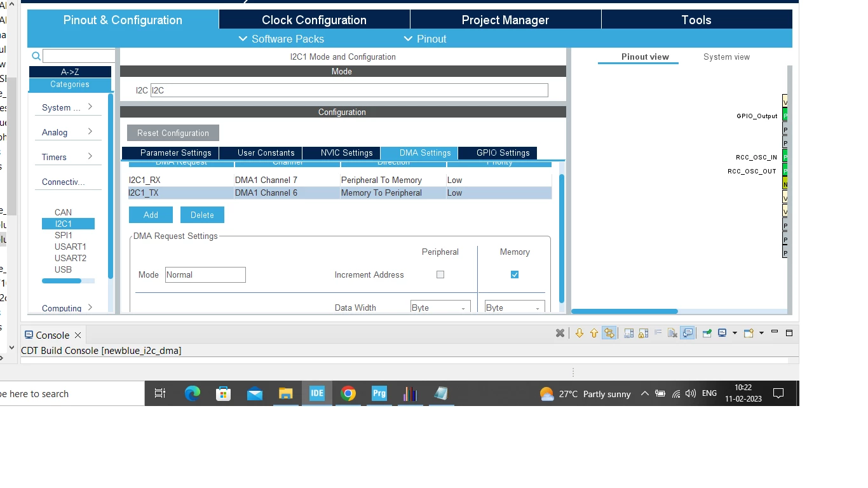Image resolution: width=868 pixels, height=488 pixels.
Task: Toggle the console scroll lock icon
Action: 643,333
